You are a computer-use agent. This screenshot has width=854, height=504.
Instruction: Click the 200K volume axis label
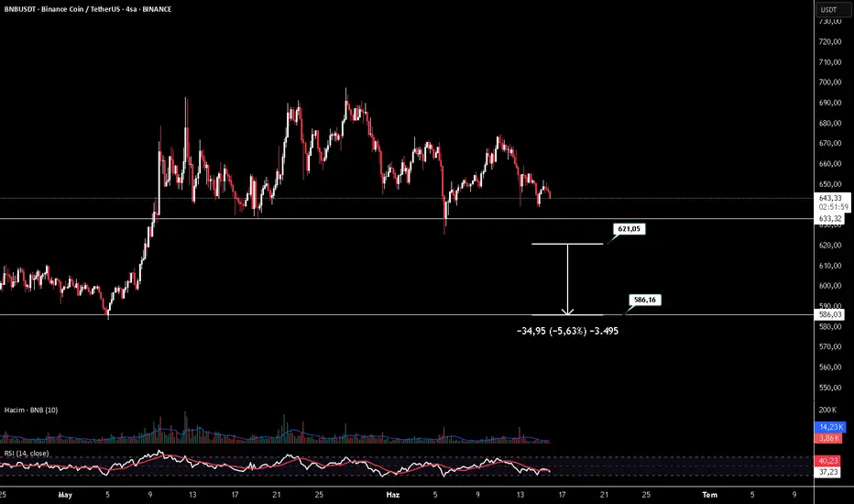click(x=827, y=410)
